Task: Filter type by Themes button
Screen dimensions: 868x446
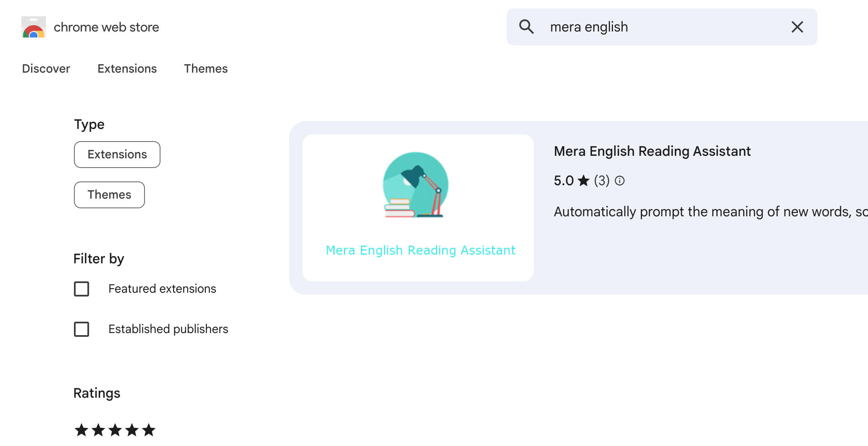Action: pos(109,195)
